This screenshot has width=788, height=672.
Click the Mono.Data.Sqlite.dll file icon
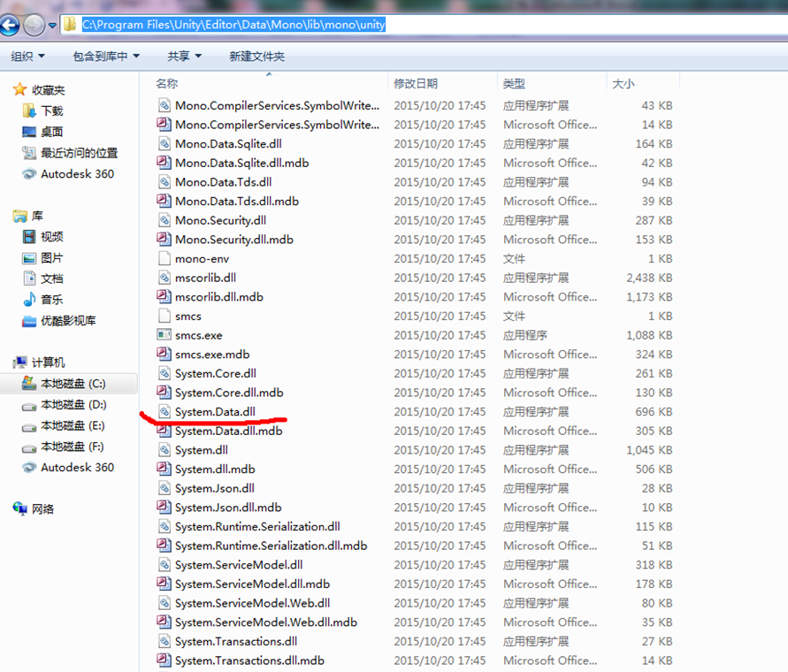click(x=164, y=144)
